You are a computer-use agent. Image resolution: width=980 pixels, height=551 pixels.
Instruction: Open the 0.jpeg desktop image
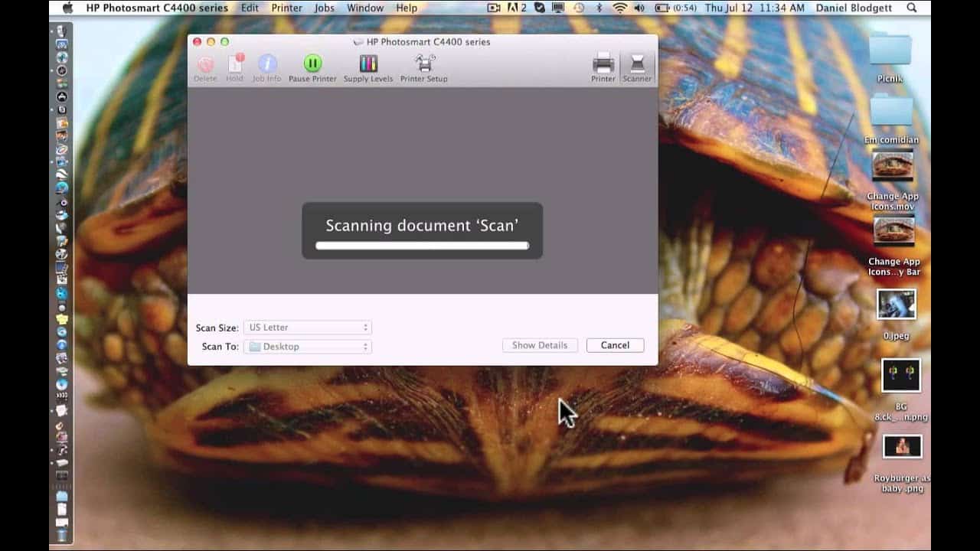[x=897, y=304]
